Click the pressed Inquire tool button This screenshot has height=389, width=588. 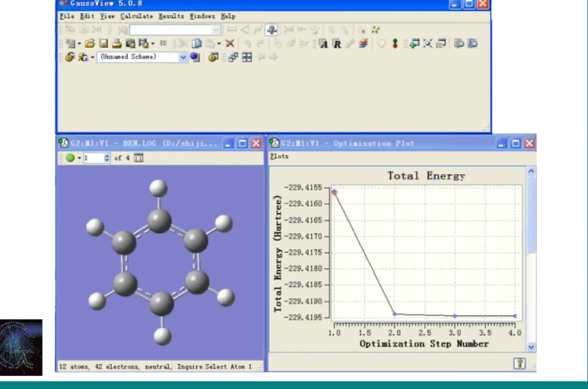click(x=271, y=30)
